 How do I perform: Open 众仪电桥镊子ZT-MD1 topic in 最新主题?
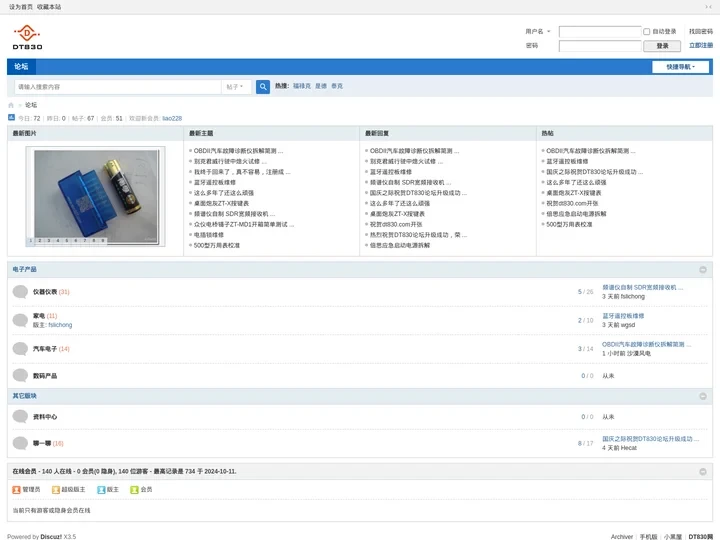[244, 224]
